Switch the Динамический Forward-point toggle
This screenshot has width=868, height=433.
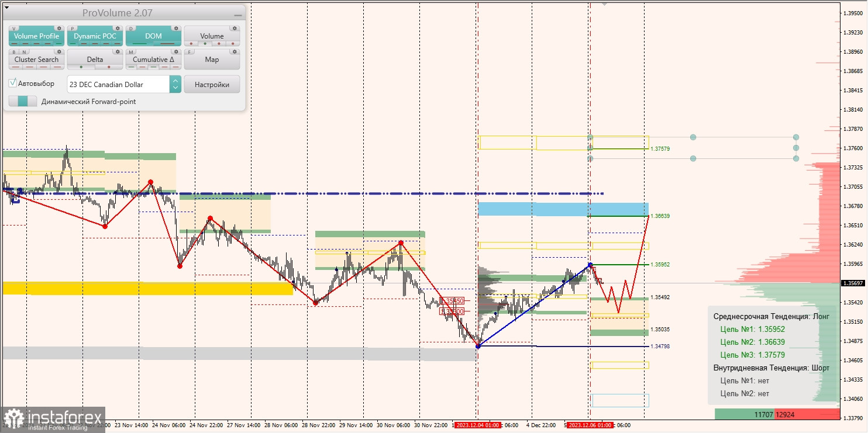23,101
